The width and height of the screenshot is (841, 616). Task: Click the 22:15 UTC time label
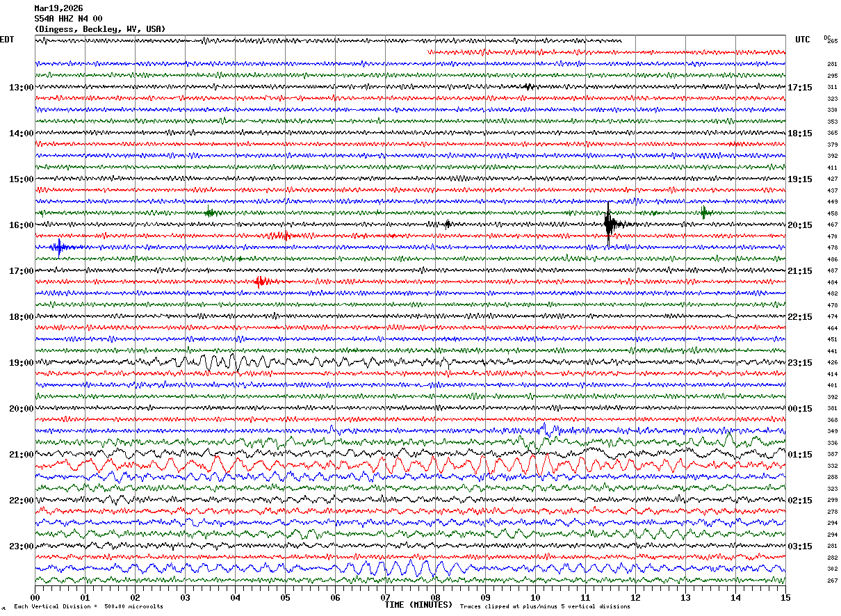[x=800, y=316]
